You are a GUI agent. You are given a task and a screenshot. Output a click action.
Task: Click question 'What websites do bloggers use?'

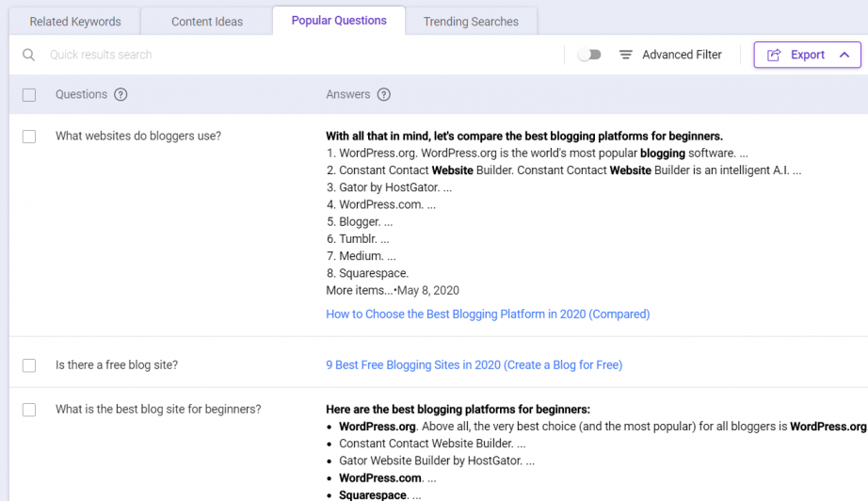pyautogui.click(x=138, y=137)
